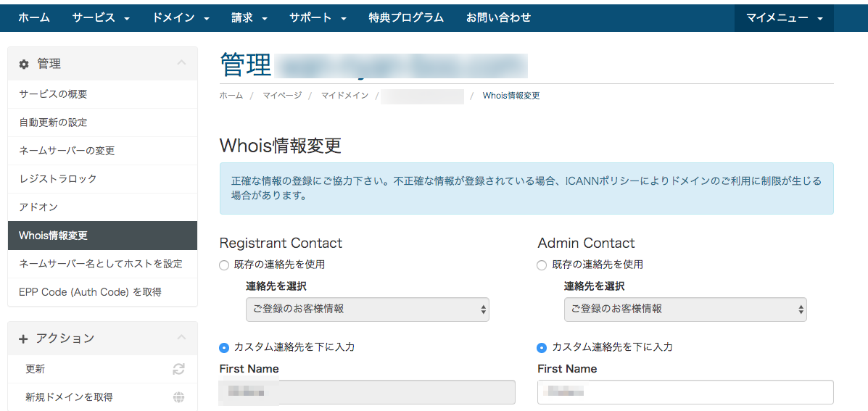868x411 pixels.
Task: Open the サービス menu in navbar
Action: 101,18
